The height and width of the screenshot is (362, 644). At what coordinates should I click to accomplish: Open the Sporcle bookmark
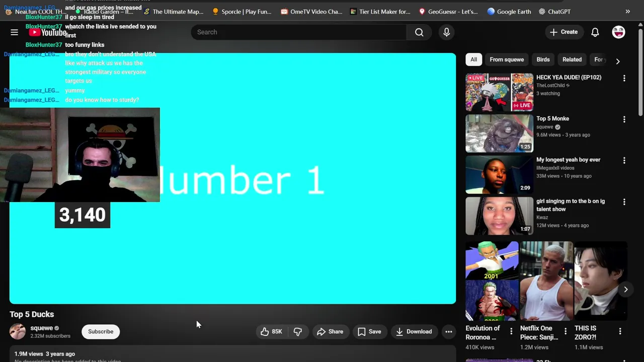point(242,12)
